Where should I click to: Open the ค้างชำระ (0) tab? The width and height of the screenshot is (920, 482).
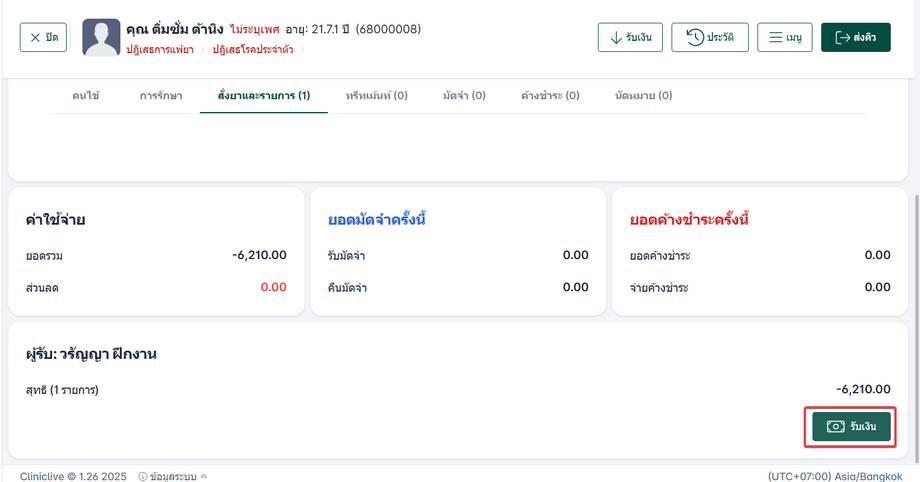pos(550,96)
